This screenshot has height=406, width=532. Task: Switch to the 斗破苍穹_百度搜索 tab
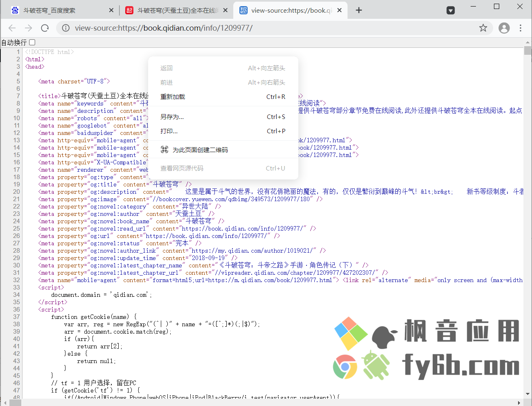click(62, 10)
